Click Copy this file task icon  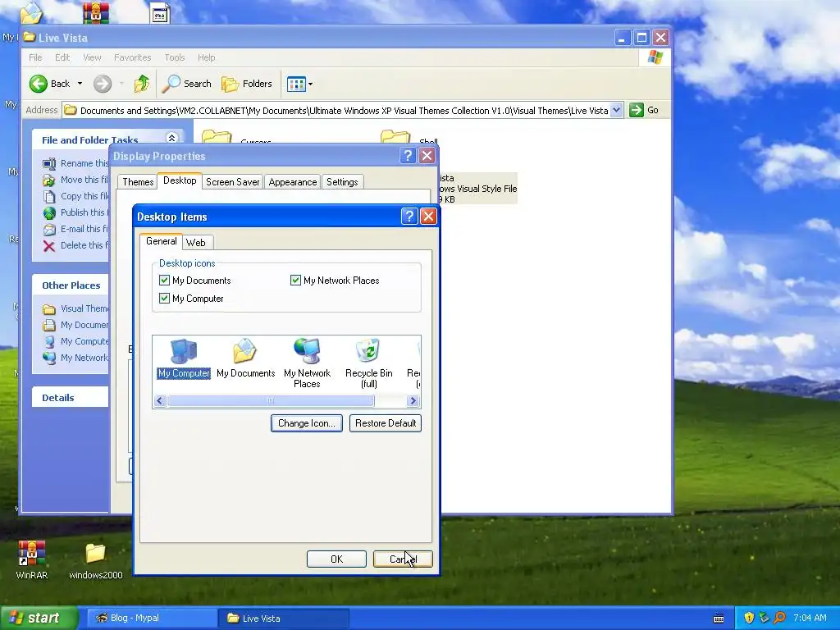[x=49, y=196]
